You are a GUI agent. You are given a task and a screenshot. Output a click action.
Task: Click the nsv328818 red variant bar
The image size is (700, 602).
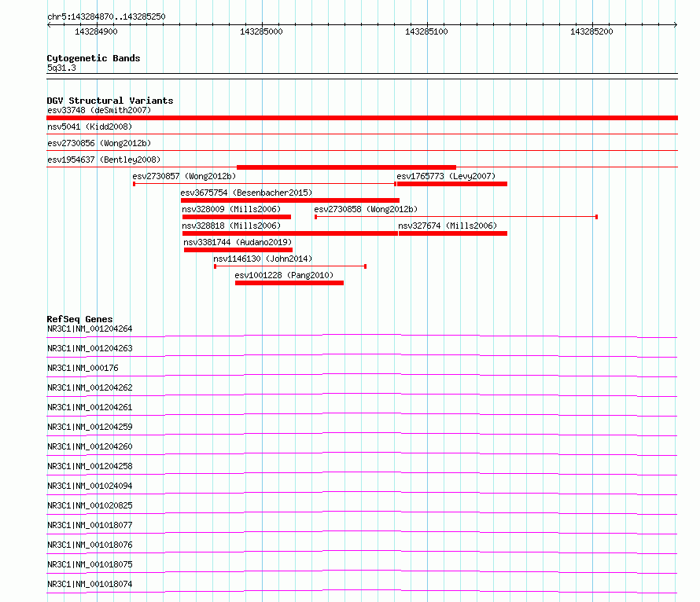290,233
